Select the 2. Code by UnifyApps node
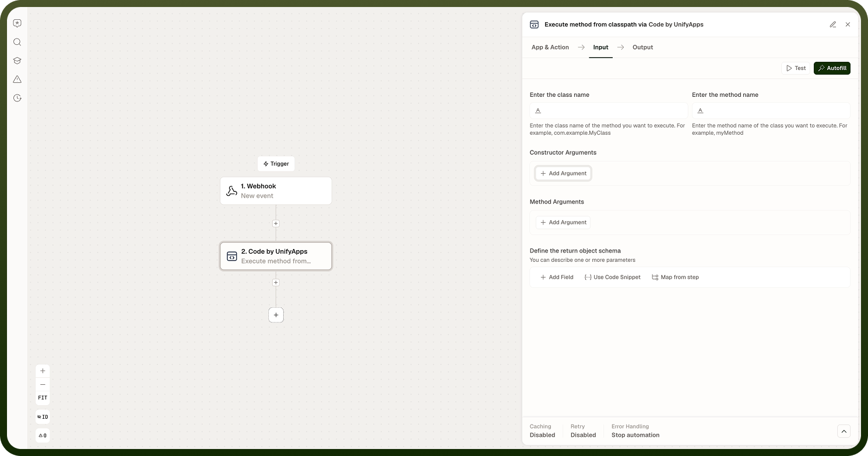The image size is (868, 456). 276,256
